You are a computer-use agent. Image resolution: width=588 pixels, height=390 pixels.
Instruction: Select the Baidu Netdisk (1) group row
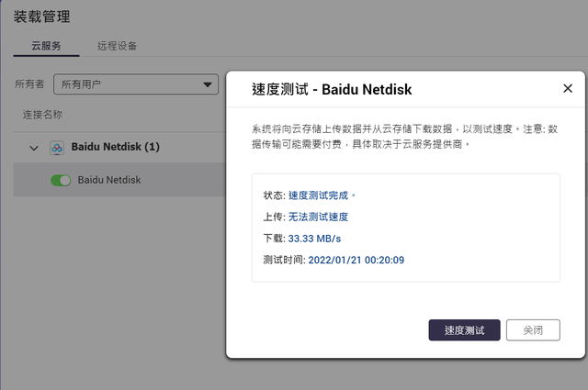pos(119,147)
